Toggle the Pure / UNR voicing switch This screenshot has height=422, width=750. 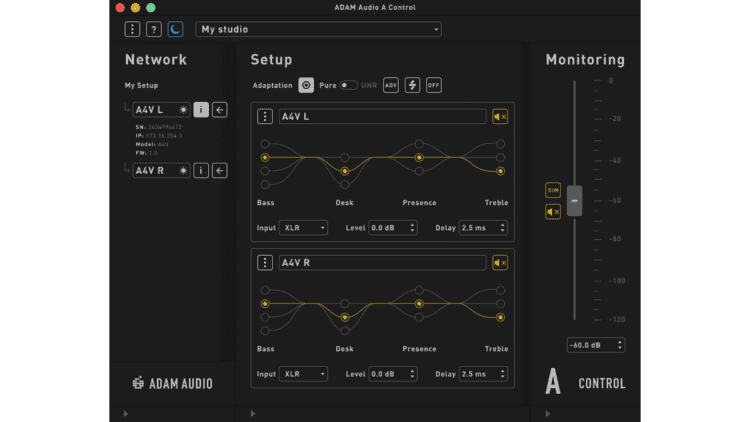348,85
